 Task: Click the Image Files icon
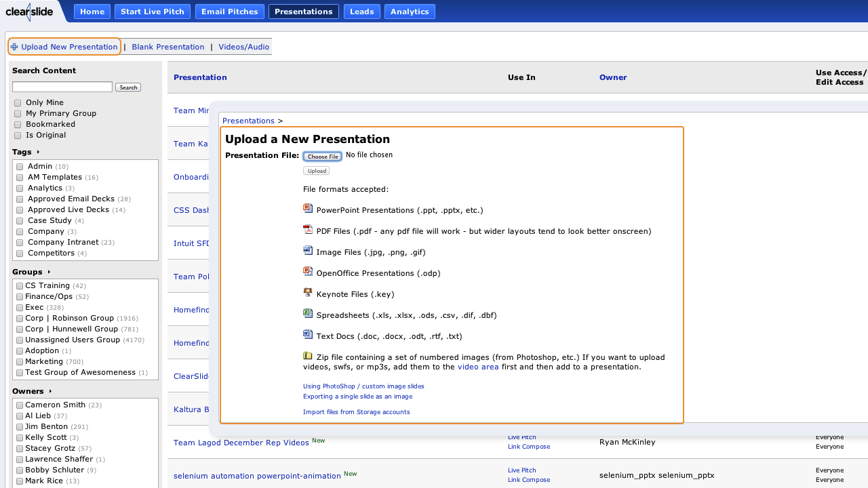click(x=308, y=251)
